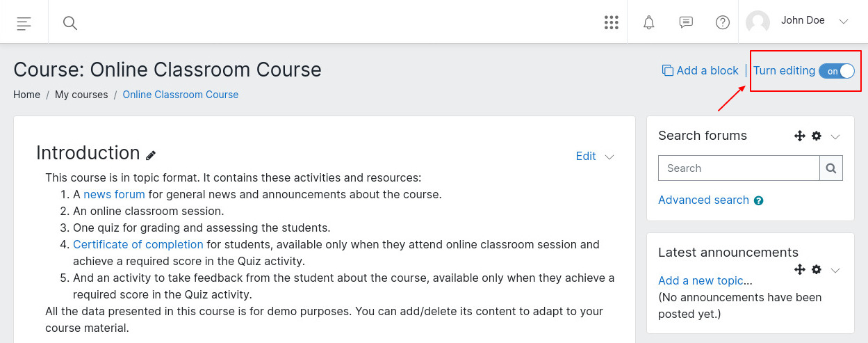The height and width of the screenshot is (343, 868).
Task: Expand the John Doe user menu
Action: [844, 22]
